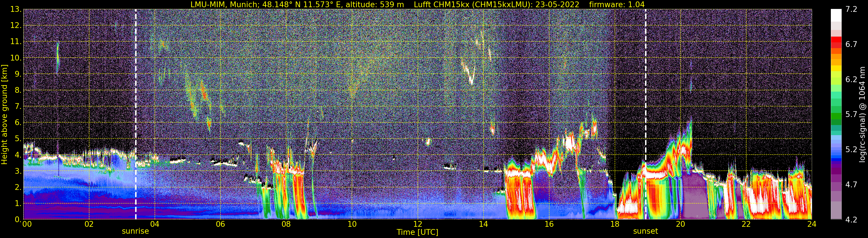The height and width of the screenshot is (238, 868).
Task: Click the 'sunrise' label below the axis
Action: coord(135,231)
